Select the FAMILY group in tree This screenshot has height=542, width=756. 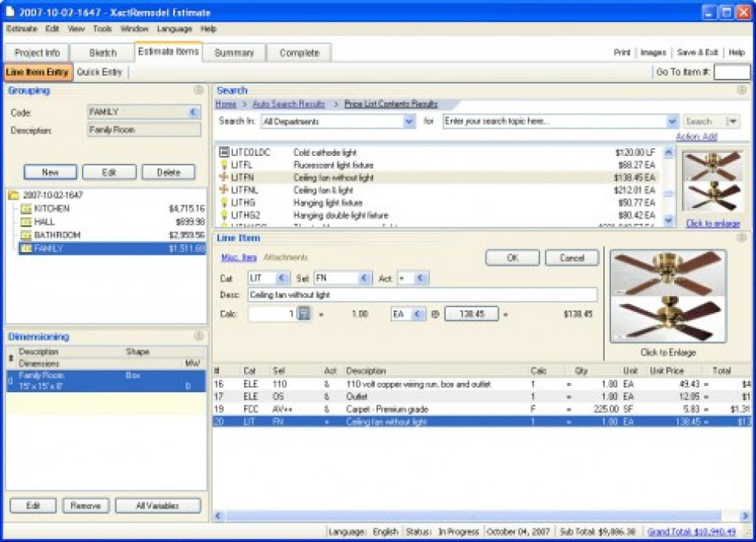[x=112, y=249]
